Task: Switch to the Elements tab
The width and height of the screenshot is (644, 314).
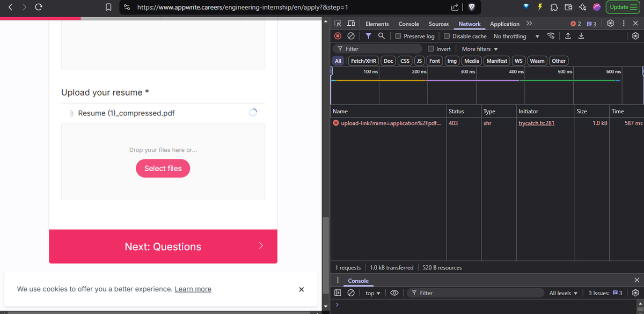Action: click(x=377, y=24)
